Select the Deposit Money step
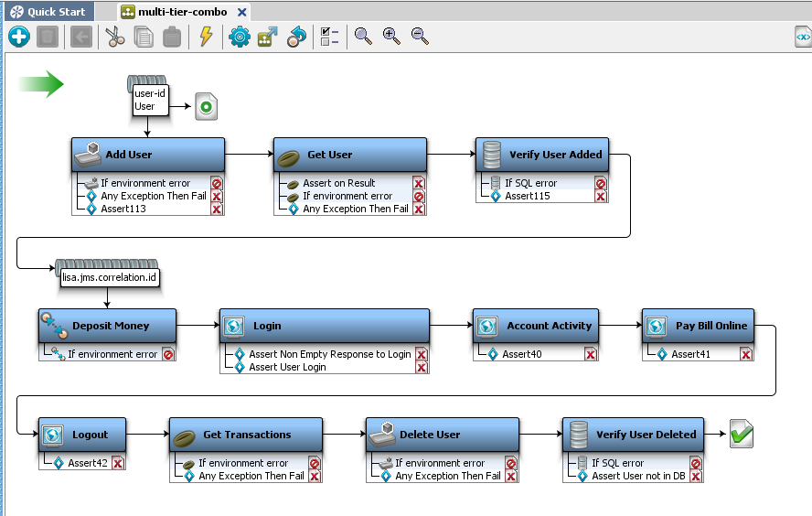 click(x=110, y=326)
